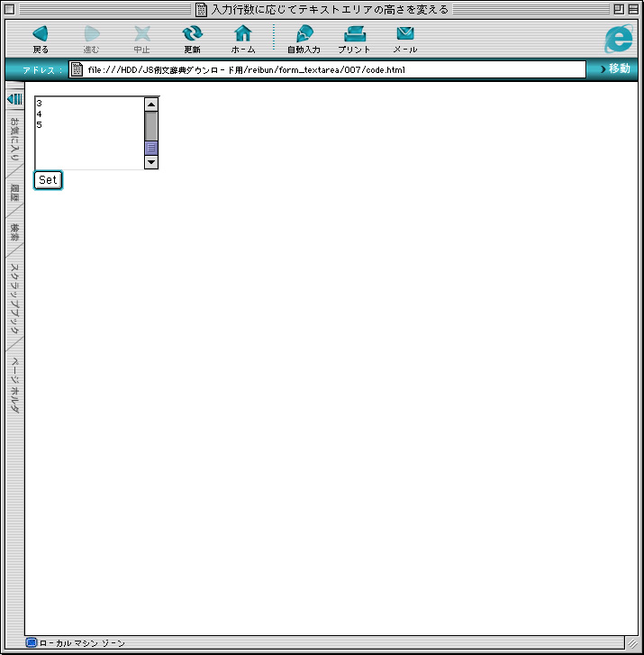This screenshot has width=644, height=655.
Task: Go back with the 戻る button
Action: (x=41, y=40)
